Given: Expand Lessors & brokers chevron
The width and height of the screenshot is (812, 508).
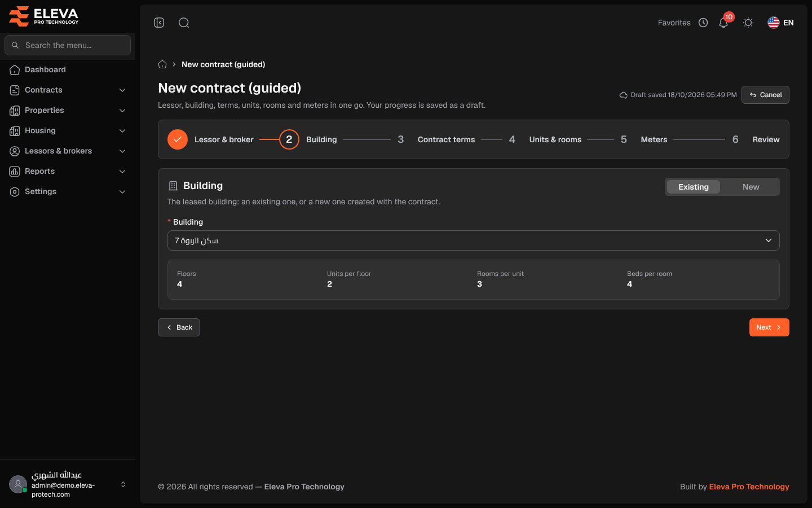Looking at the screenshot, I should click(122, 151).
